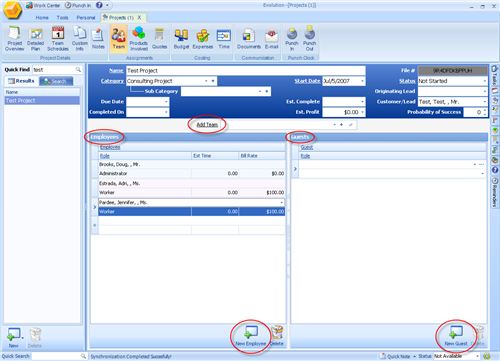The width and height of the screenshot is (500, 361).
Task: Switch to the Personal tab
Action: pyautogui.click(x=86, y=18)
